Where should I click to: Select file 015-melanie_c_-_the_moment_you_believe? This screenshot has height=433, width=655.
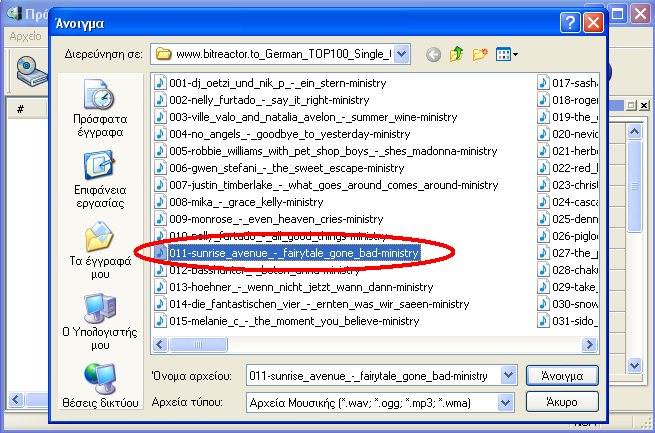point(287,321)
